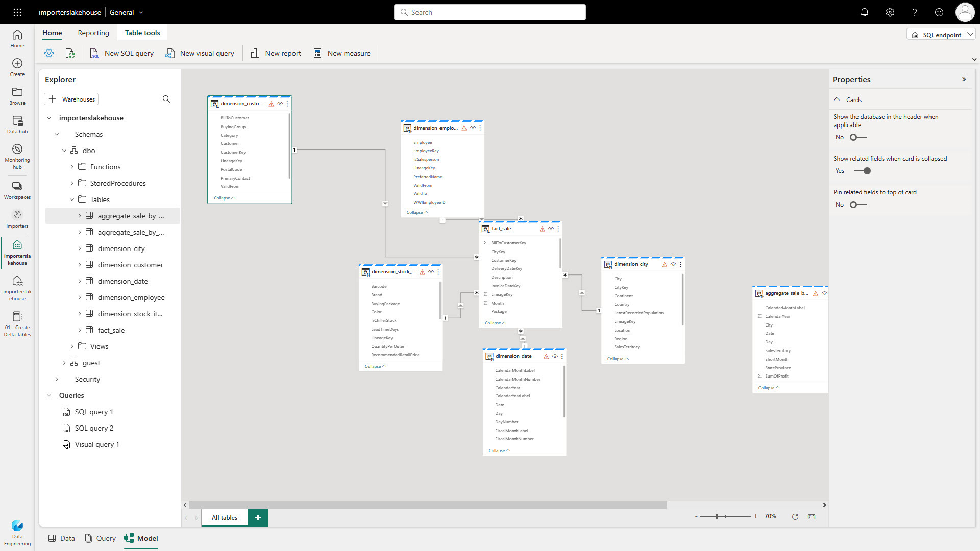Open the General workspace dropdown
The image size is (980, 551).
click(x=127, y=12)
